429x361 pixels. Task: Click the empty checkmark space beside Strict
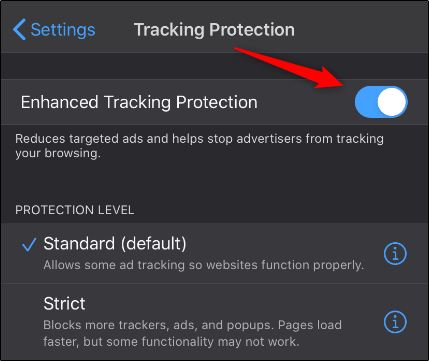pos(29,304)
